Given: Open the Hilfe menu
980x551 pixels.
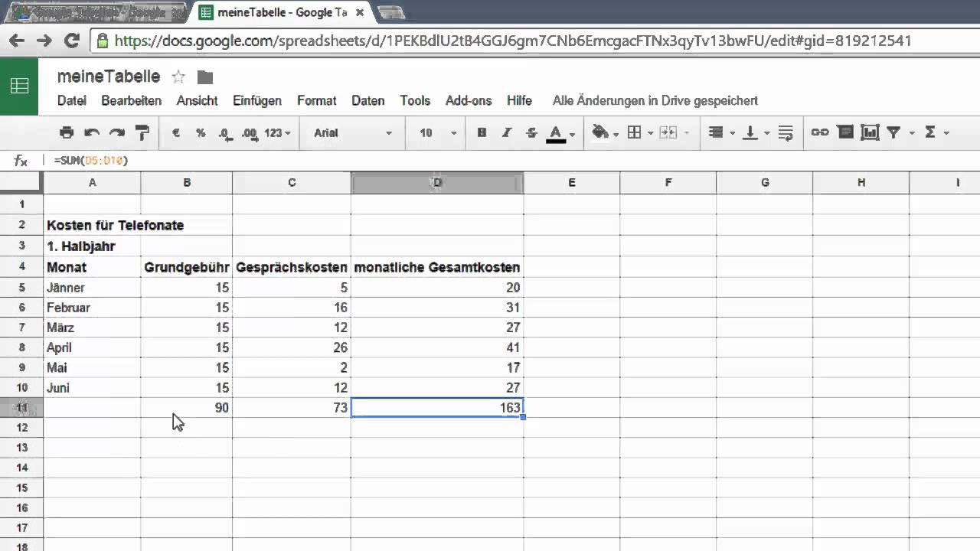Looking at the screenshot, I should [519, 100].
